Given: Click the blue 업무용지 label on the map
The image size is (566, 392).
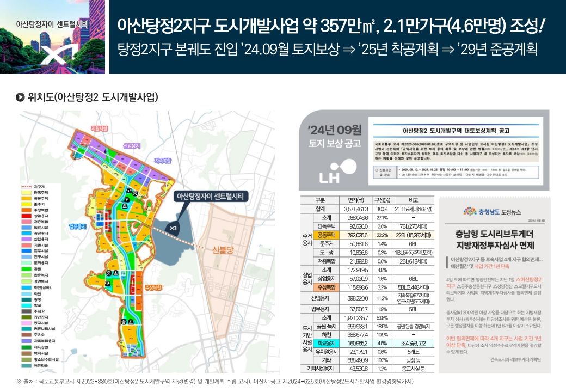Looking at the screenshot, I should [x=79, y=225].
